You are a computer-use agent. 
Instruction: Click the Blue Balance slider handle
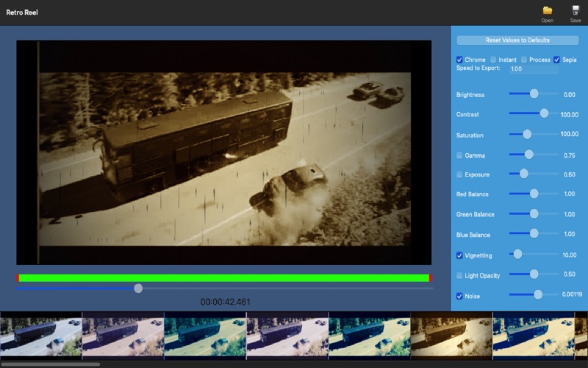pyautogui.click(x=534, y=233)
